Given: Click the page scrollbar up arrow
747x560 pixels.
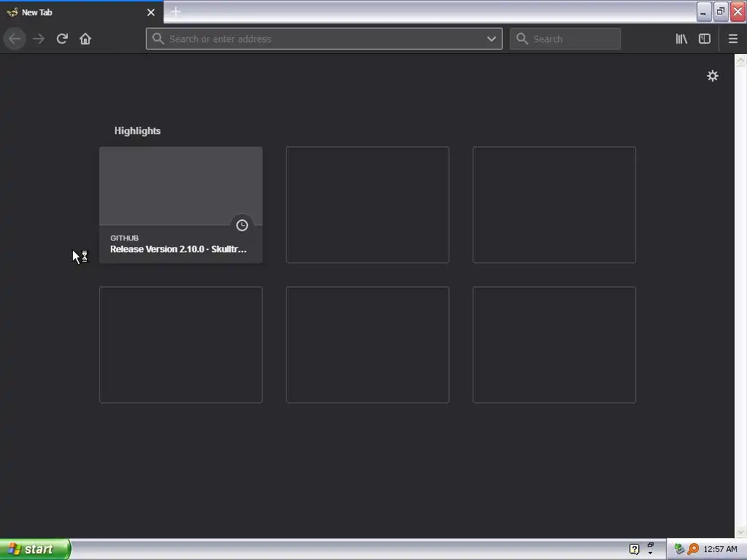Looking at the screenshot, I should [740, 60].
